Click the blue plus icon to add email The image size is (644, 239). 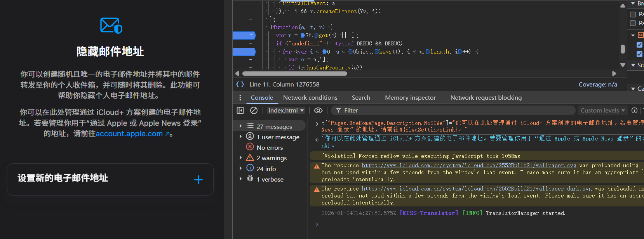click(x=198, y=180)
